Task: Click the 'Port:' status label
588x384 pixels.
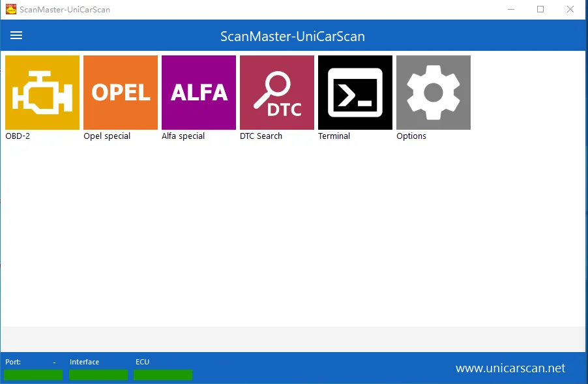Action: [13, 362]
